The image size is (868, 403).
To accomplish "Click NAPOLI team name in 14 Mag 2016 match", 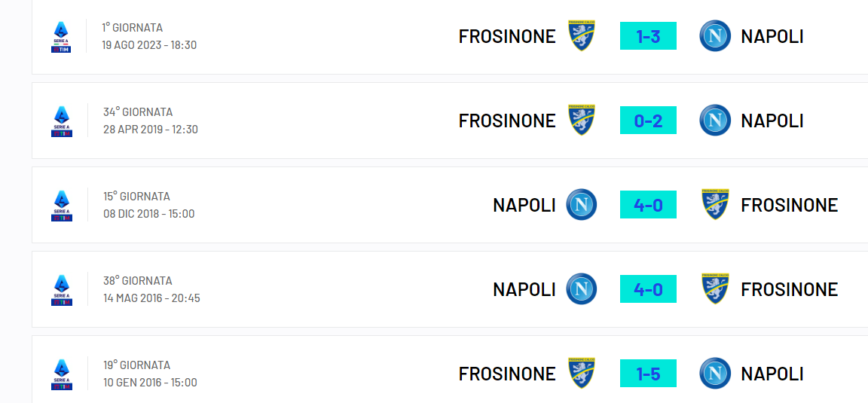I will pos(524,289).
